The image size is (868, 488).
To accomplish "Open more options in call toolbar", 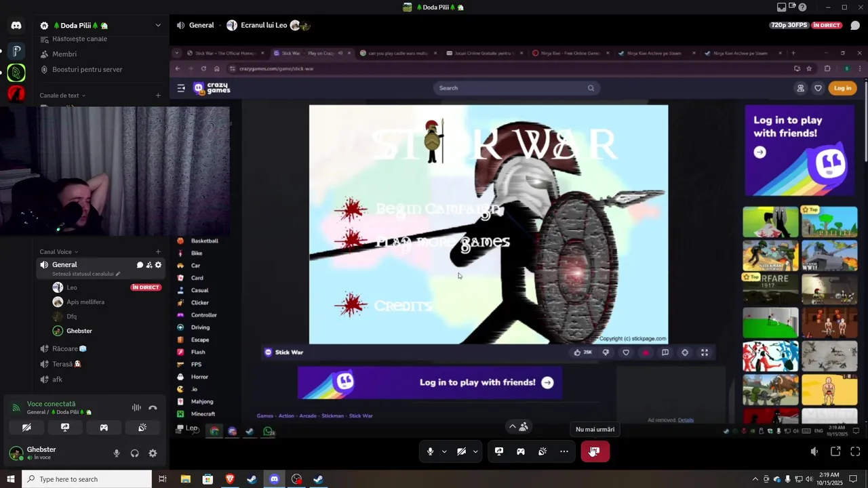I will coord(564,451).
